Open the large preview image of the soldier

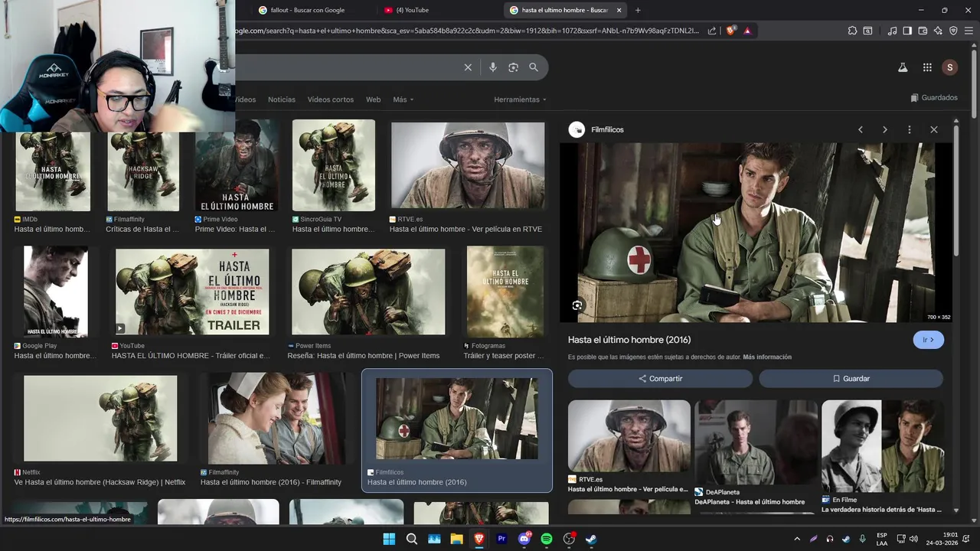pos(756,233)
